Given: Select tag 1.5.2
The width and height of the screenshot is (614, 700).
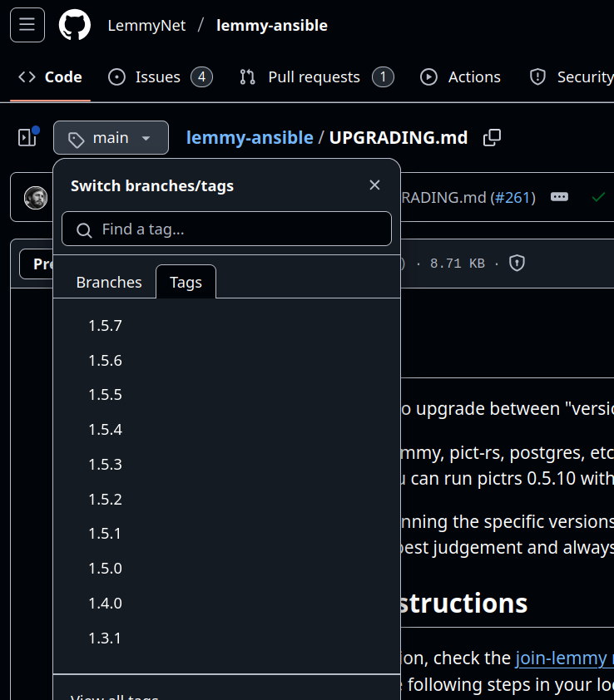Looking at the screenshot, I should pos(226,499).
